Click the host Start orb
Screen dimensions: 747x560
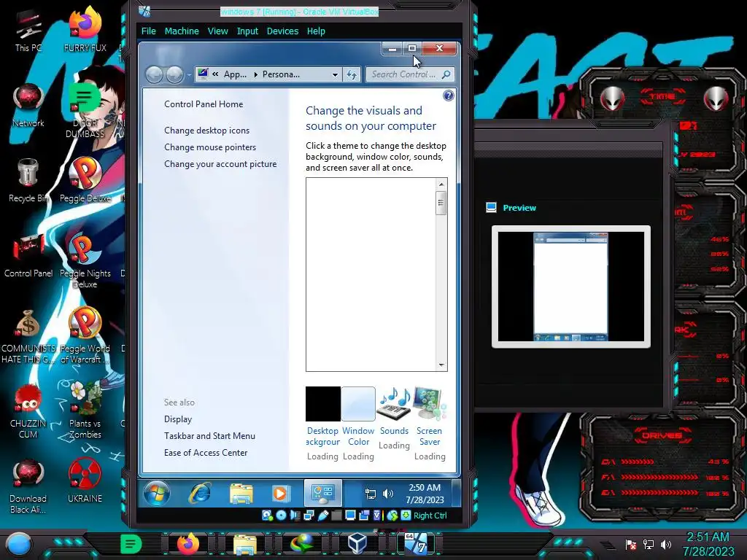19,544
